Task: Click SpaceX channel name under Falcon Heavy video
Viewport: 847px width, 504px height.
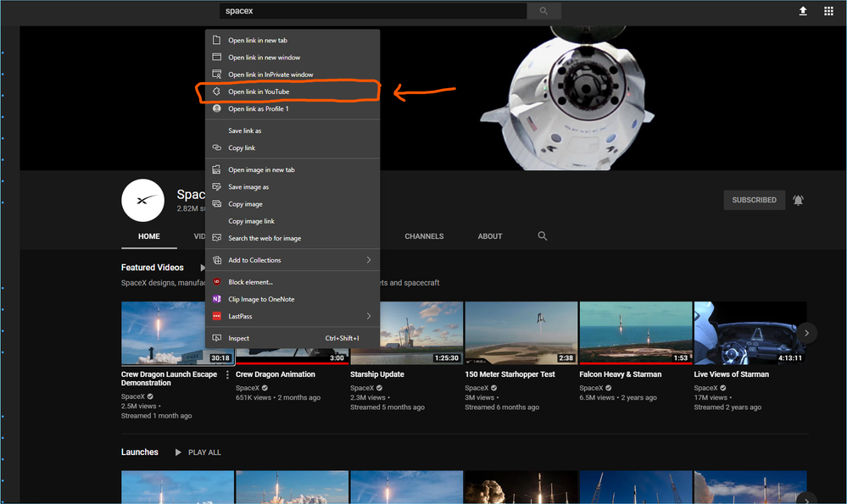Action: pos(591,388)
